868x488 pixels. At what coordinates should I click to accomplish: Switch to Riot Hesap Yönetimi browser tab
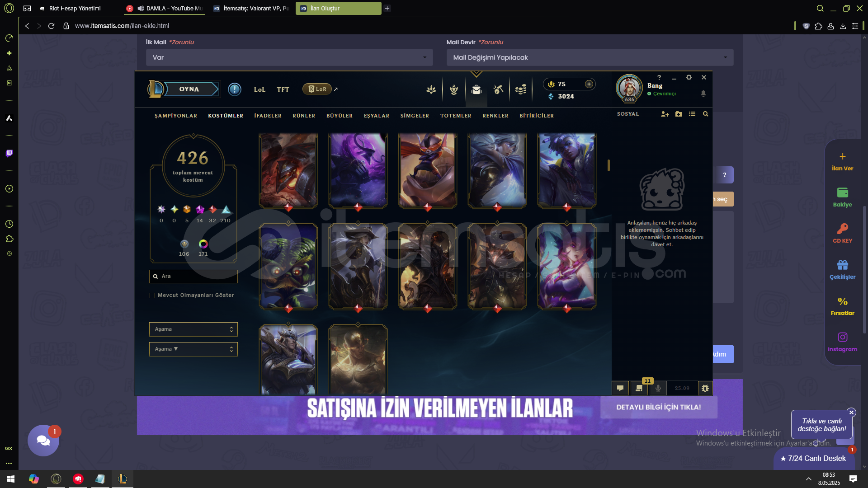[75, 9]
